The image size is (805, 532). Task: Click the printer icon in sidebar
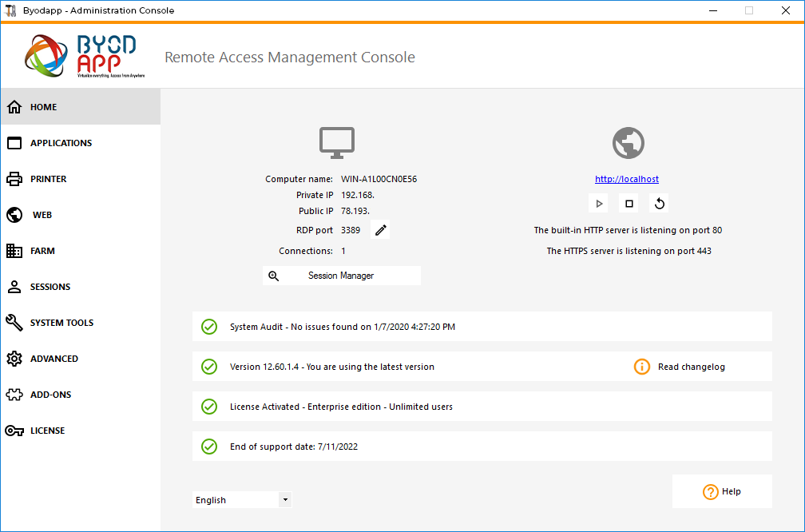(14, 179)
